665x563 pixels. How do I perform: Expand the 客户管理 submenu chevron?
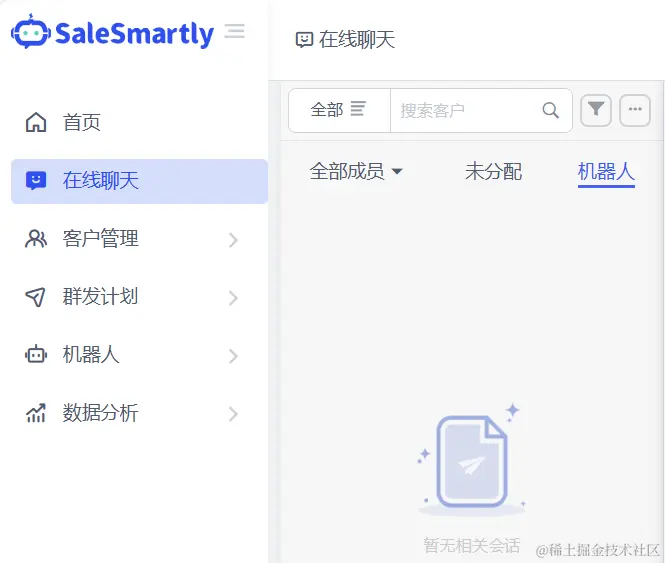click(233, 240)
